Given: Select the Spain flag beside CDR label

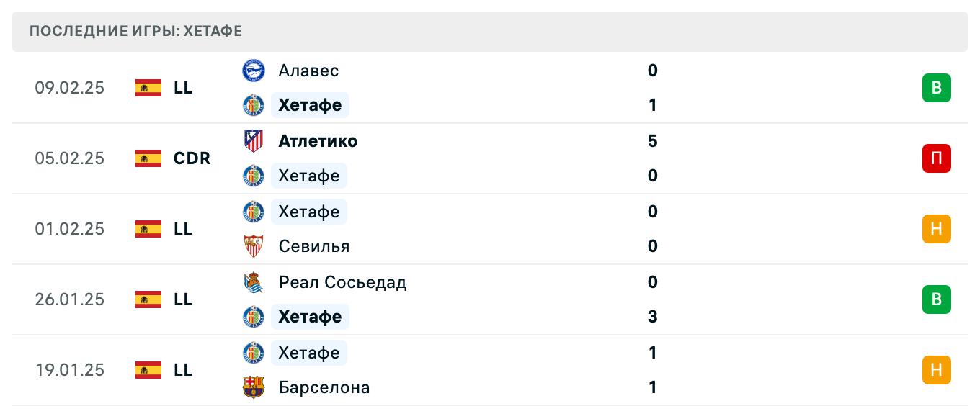Looking at the screenshot, I should tap(148, 158).
